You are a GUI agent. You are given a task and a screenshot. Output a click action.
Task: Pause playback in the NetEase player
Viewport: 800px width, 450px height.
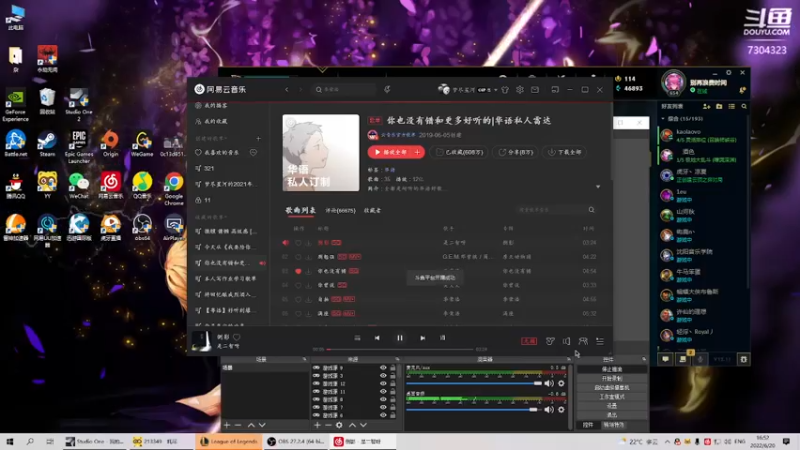point(400,338)
